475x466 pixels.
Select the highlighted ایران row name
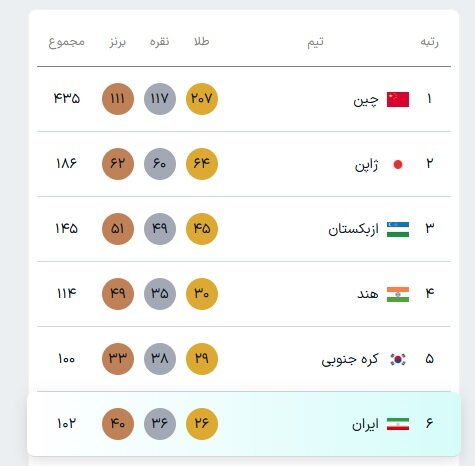coord(365,424)
